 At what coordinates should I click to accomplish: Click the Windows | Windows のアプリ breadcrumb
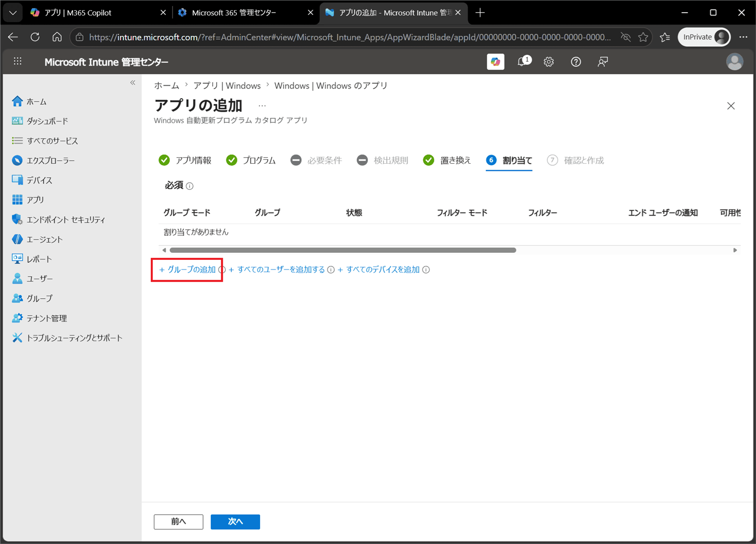pyautogui.click(x=331, y=86)
